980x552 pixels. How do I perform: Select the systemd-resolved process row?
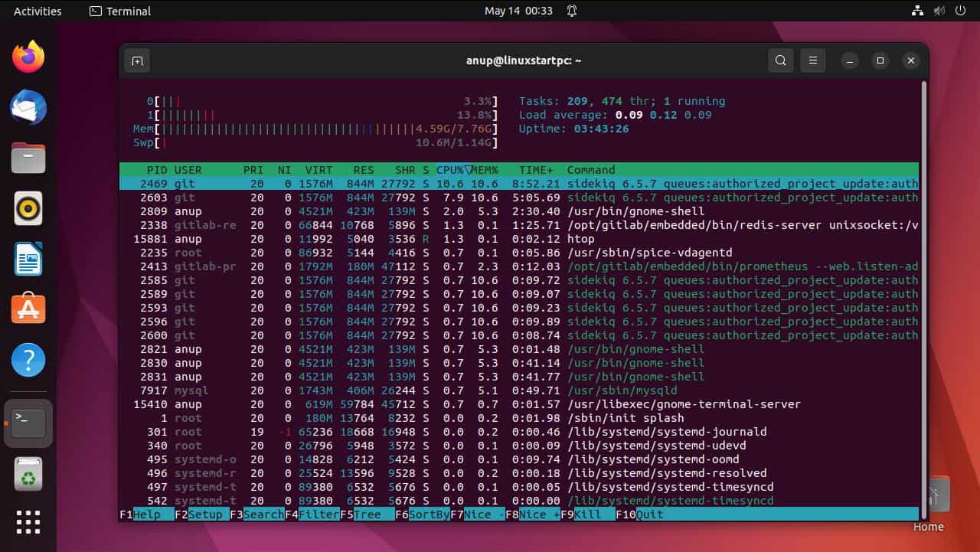(519, 473)
